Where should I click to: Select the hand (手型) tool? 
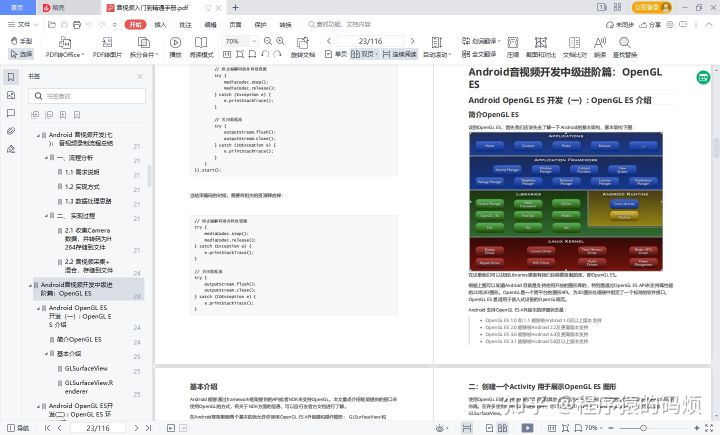21,41
